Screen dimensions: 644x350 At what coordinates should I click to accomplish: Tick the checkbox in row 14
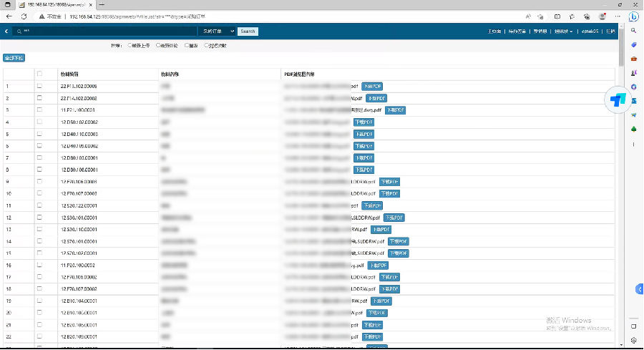[x=39, y=240]
